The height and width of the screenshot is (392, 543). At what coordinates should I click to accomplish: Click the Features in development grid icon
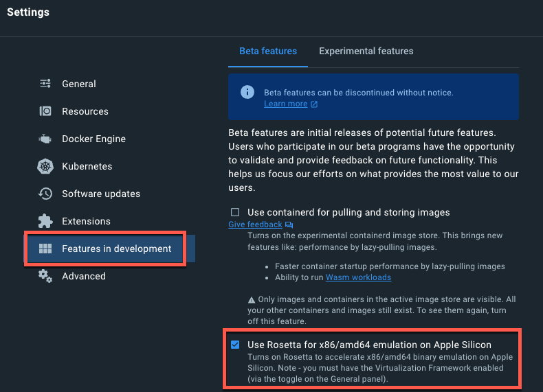coord(45,249)
